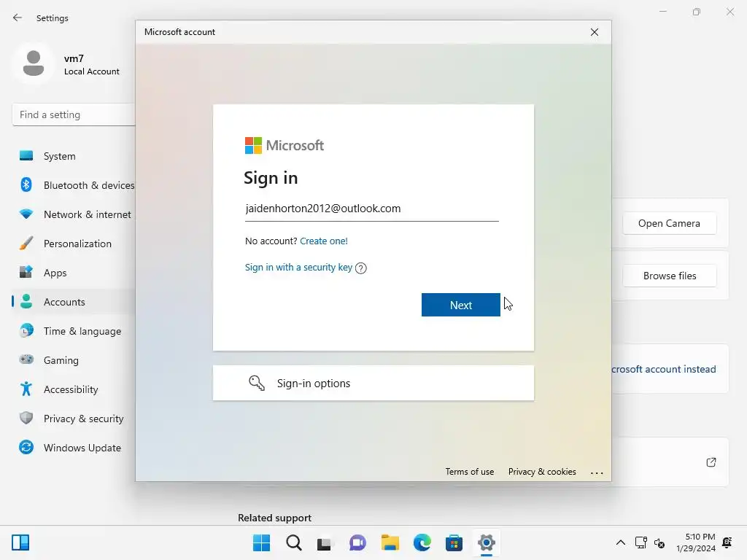This screenshot has height=560, width=747.
Task: Click the Time & language globe icon
Action: (26, 330)
